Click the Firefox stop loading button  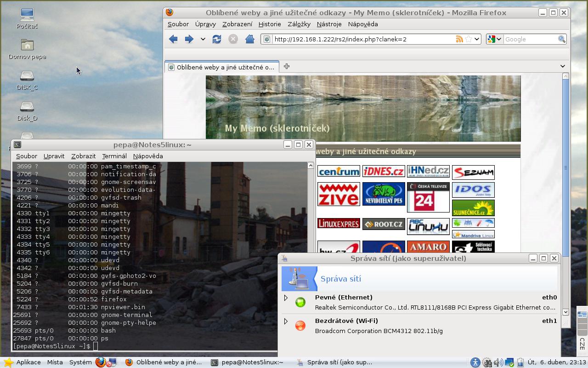click(233, 39)
